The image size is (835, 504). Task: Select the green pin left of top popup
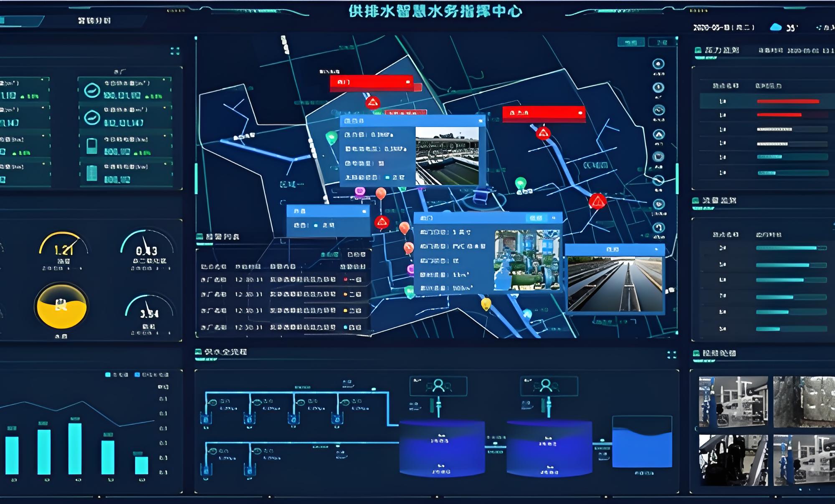331,137
